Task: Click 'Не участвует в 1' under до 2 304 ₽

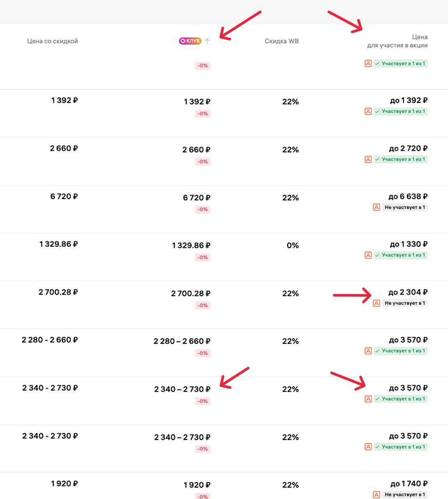Action: tap(405, 303)
